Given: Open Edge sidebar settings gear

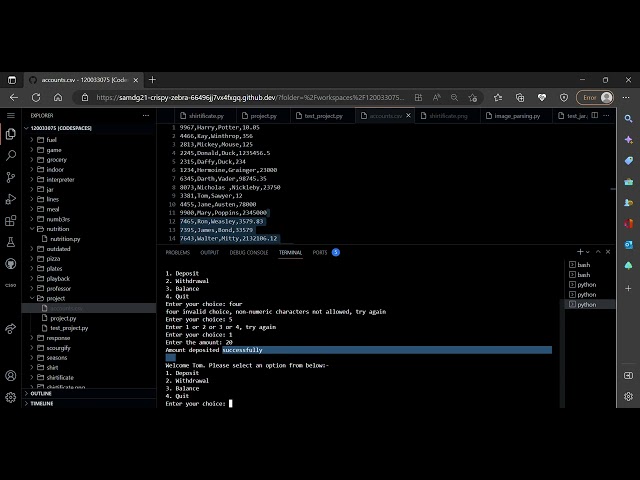Looking at the screenshot, I should pos(629,396).
